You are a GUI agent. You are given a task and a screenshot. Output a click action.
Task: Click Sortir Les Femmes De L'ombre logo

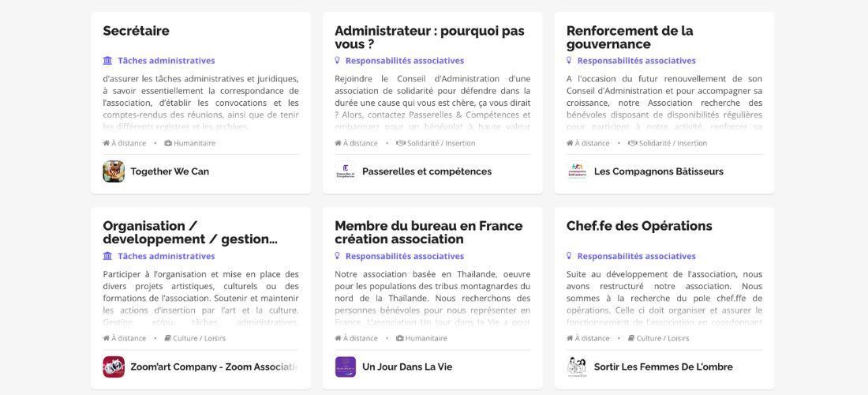[x=578, y=367]
